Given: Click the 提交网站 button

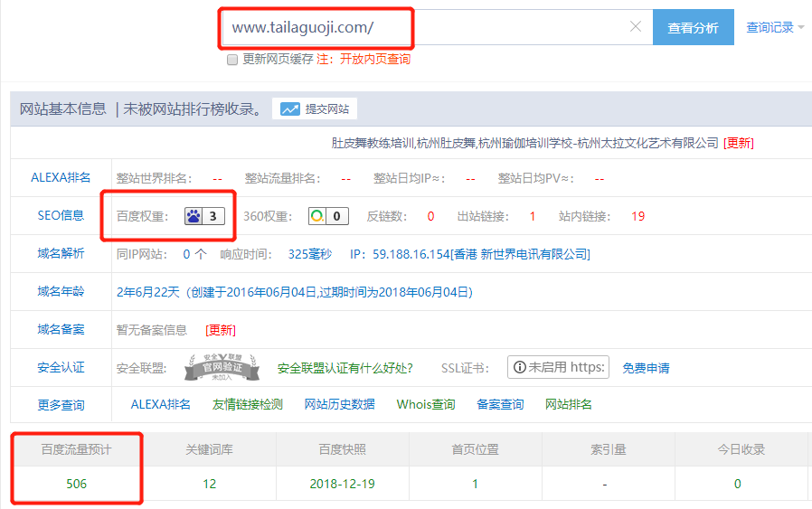Looking at the screenshot, I should (315, 109).
